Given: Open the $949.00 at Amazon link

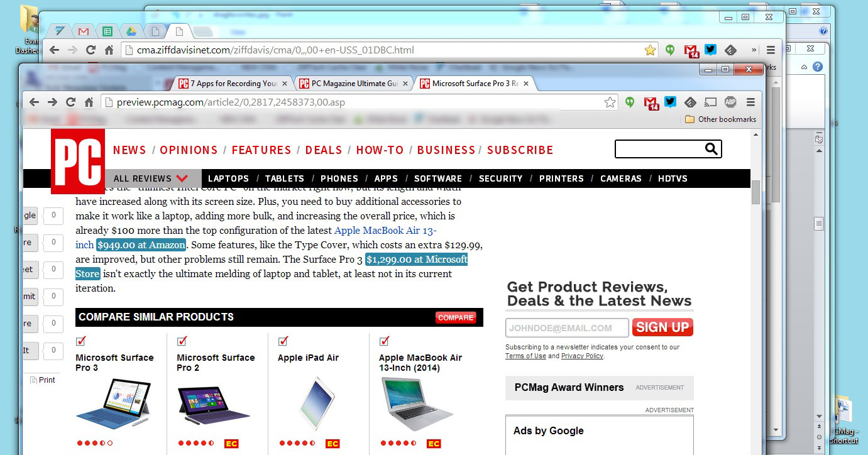Looking at the screenshot, I should pos(141,245).
